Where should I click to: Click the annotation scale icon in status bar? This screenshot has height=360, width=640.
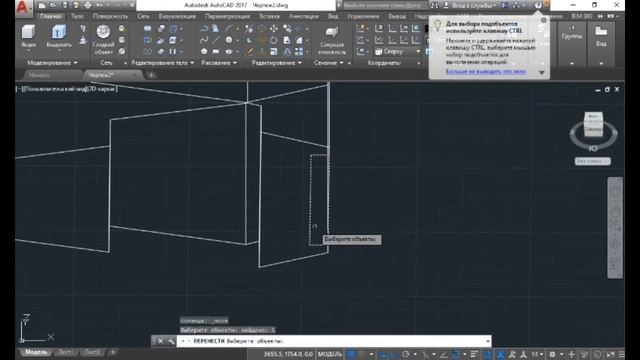click(x=523, y=354)
